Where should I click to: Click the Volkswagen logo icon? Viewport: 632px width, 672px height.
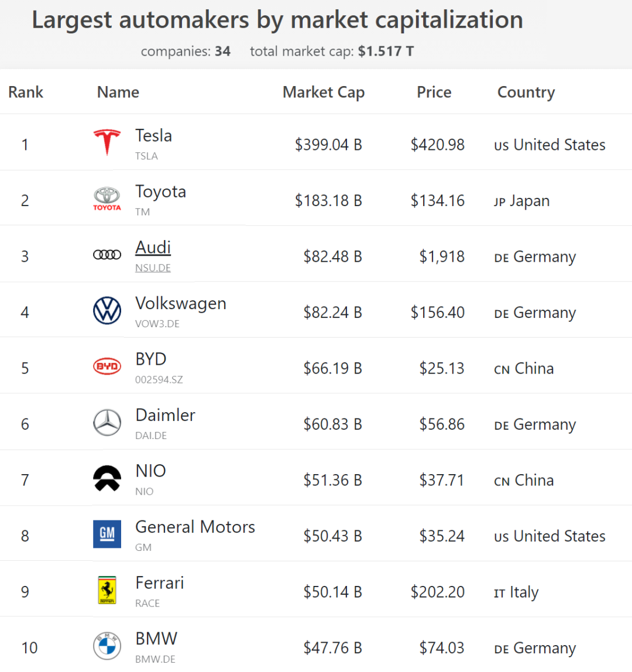click(107, 310)
